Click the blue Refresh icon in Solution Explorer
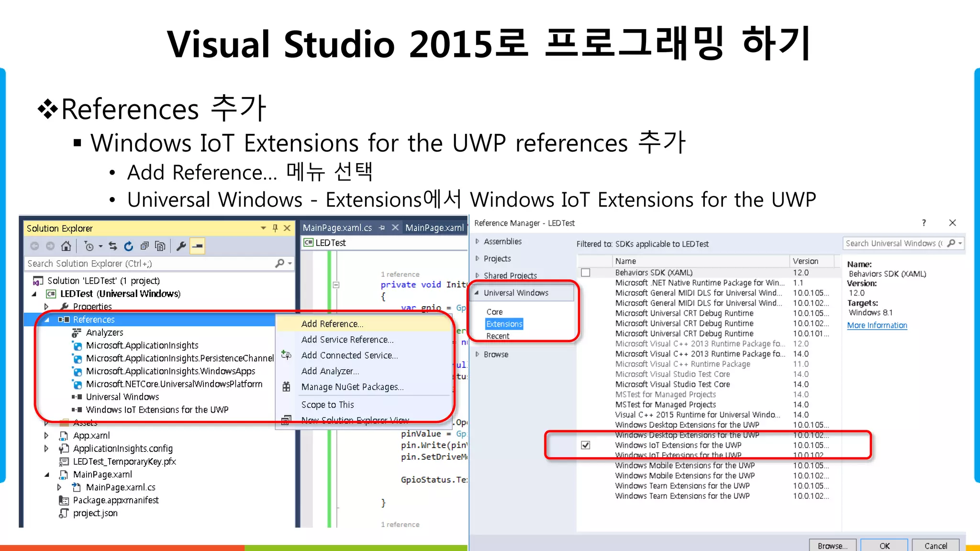 [128, 246]
